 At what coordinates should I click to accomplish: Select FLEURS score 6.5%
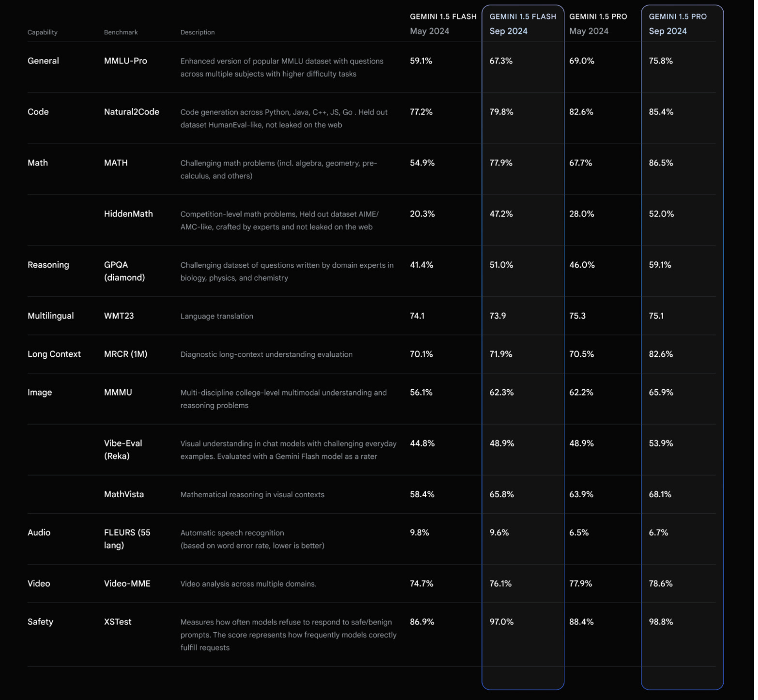[x=579, y=533]
